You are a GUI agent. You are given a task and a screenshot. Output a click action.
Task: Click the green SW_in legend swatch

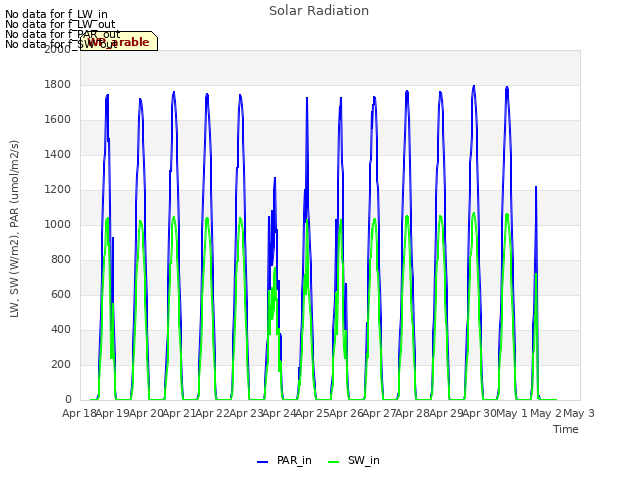333,462
